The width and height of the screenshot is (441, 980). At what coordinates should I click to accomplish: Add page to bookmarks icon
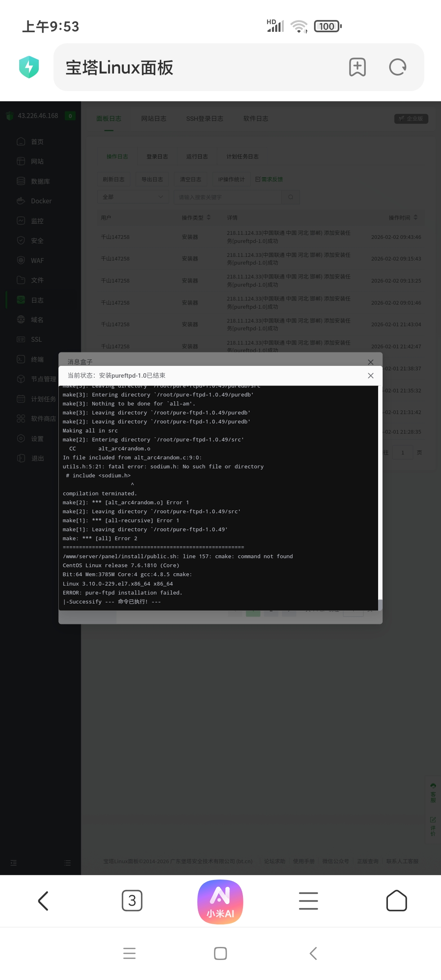click(x=357, y=67)
